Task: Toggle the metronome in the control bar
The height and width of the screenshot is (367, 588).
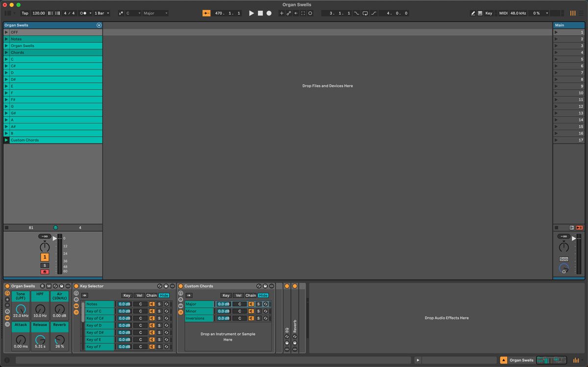Action: [x=83, y=13]
